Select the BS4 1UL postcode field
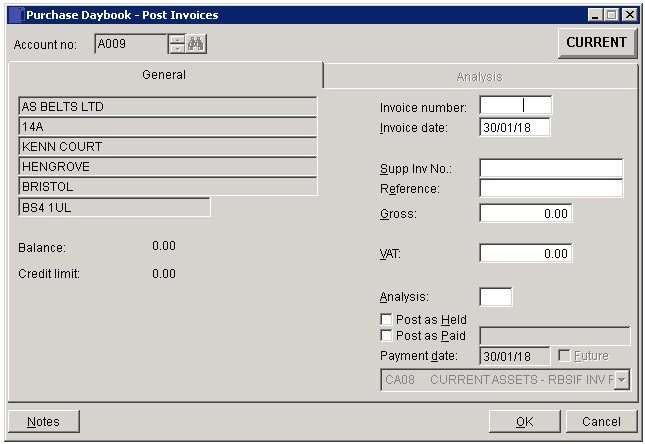Screen dimensions: 645x444 click(114, 207)
